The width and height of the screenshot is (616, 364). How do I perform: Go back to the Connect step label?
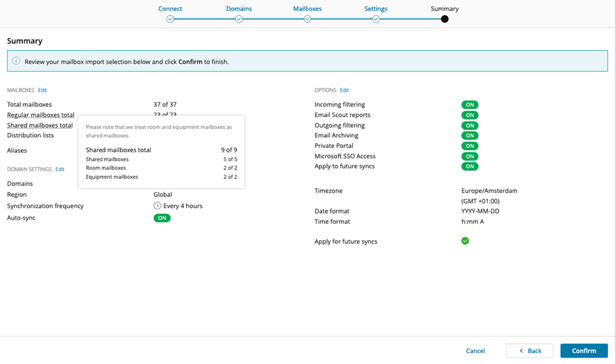pos(170,9)
